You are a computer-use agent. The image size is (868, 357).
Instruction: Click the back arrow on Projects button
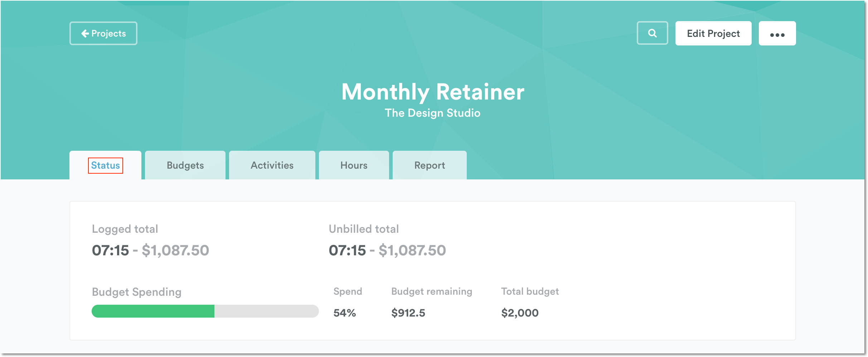click(85, 33)
